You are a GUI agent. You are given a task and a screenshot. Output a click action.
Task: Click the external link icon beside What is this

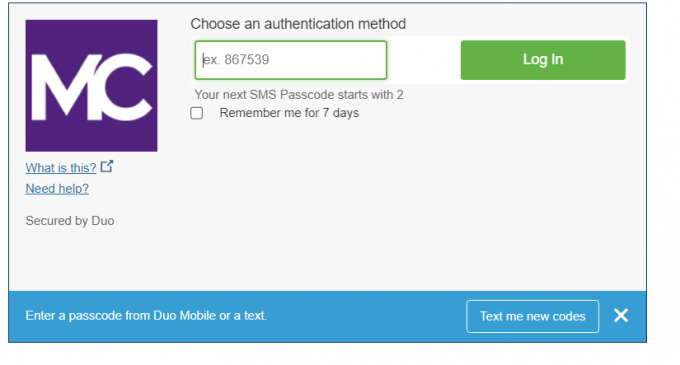pyautogui.click(x=107, y=166)
